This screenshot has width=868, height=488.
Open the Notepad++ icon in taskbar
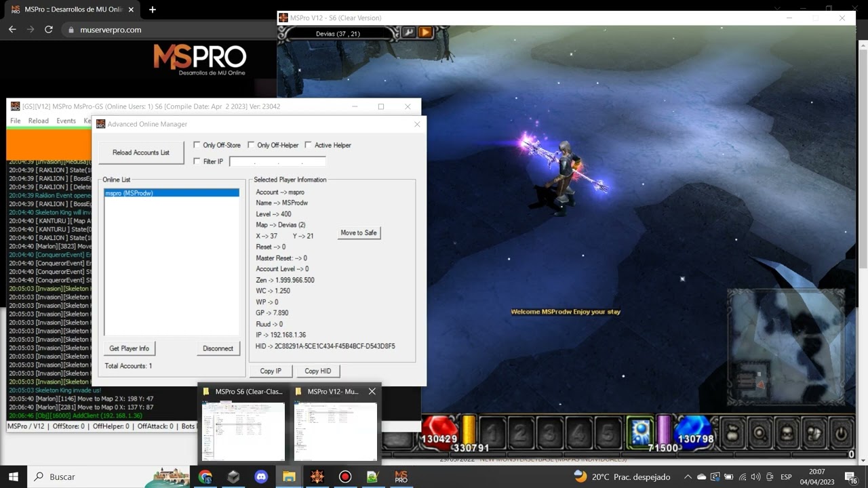point(372,476)
